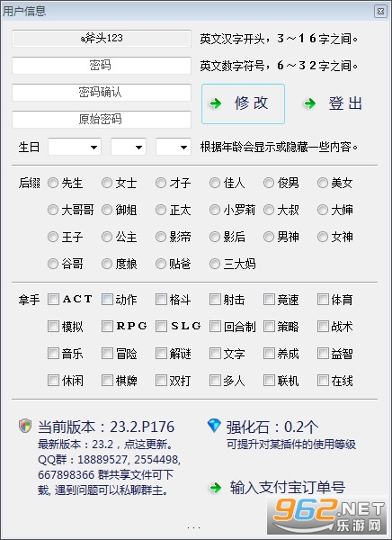
Task: Check the 体育 checkbox
Action: coord(323,300)
